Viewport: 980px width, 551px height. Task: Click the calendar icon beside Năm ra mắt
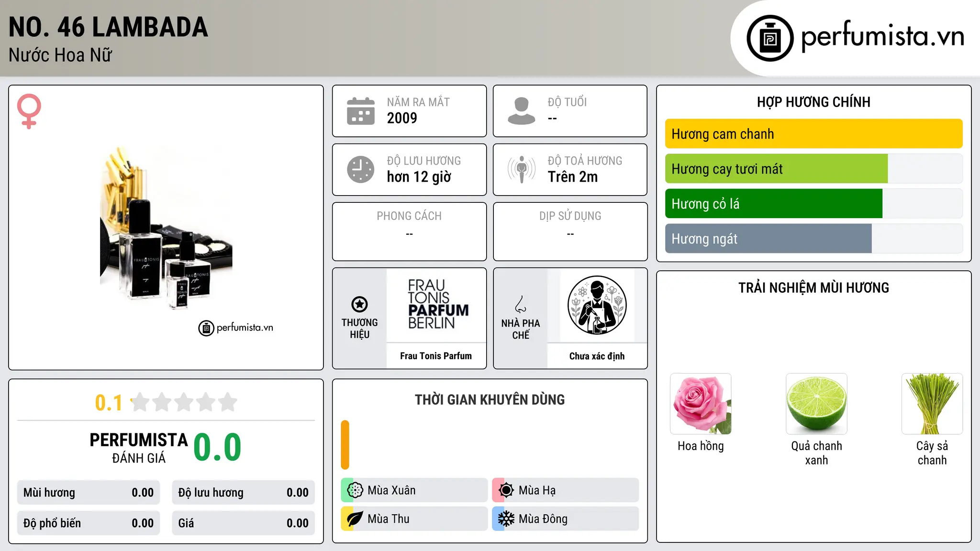(361, 111)
